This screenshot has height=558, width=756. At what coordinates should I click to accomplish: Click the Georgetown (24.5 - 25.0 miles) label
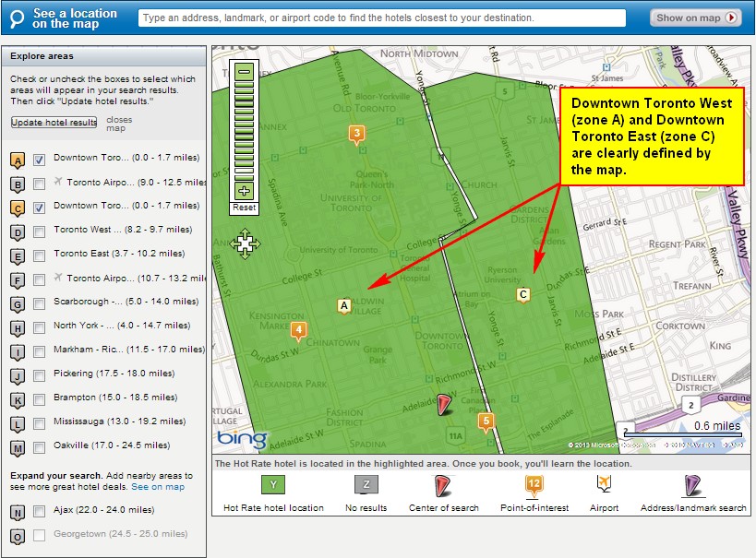point(121,534)
